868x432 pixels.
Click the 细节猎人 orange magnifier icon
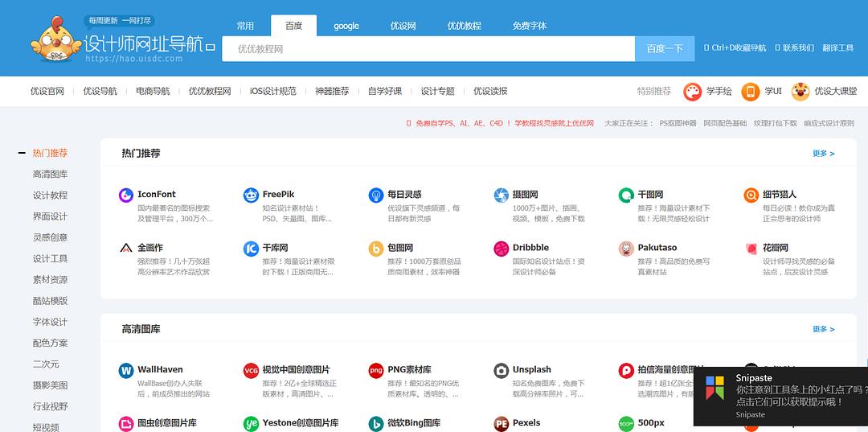751,195
